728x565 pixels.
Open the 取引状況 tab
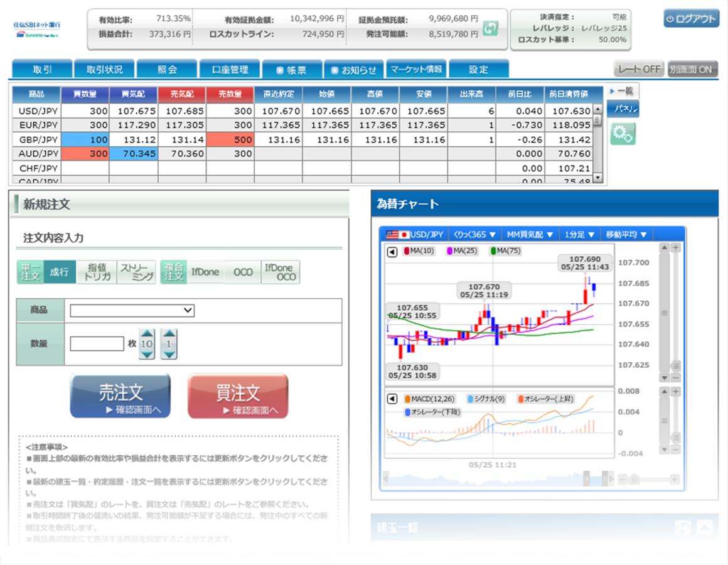[x=104, y=69]
